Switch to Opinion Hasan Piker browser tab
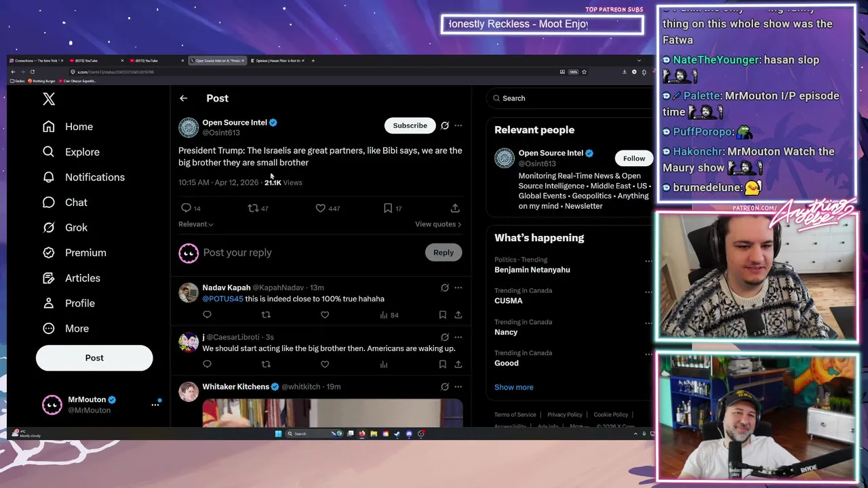Viewport: 868px width, 488px height. click(277, 60)
